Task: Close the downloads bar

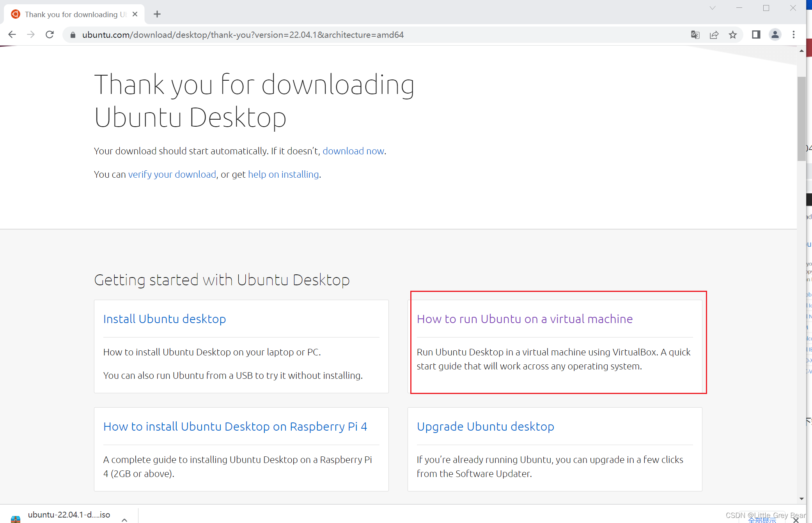Action: click(x=796, y=519)
